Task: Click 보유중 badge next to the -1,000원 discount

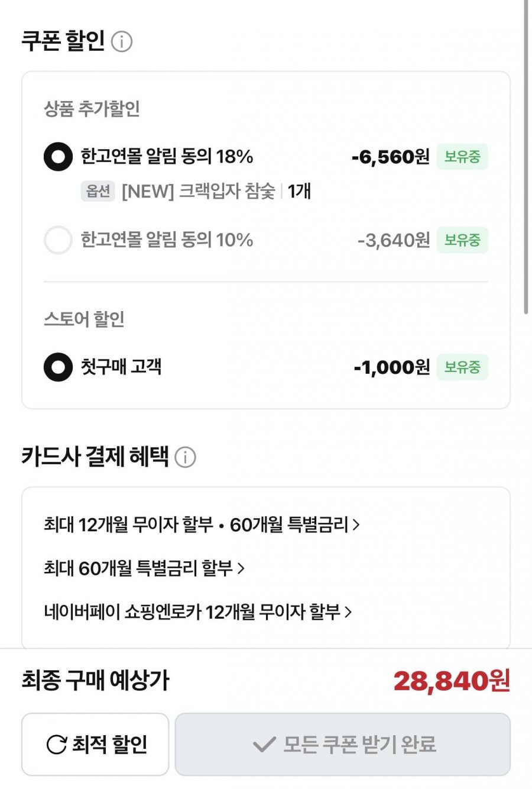Action: point(462,367)
